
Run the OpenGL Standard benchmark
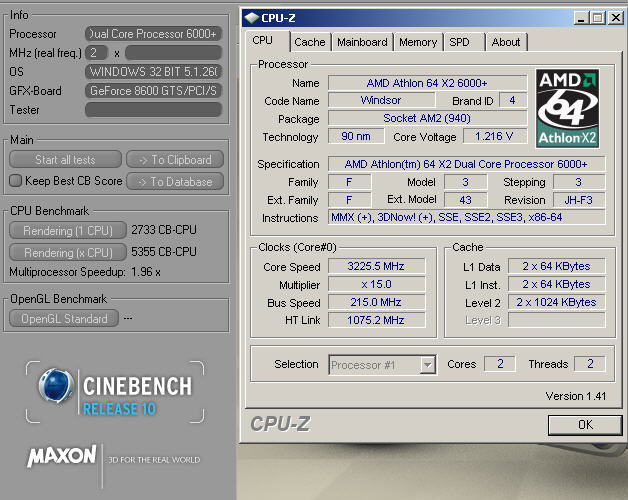coord(64,319)
